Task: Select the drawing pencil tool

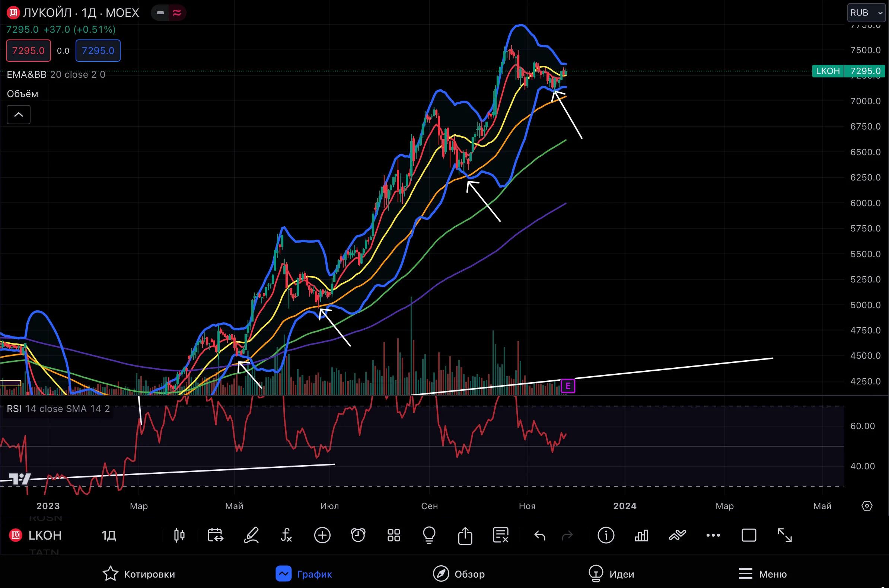Action: pos(251,535)
